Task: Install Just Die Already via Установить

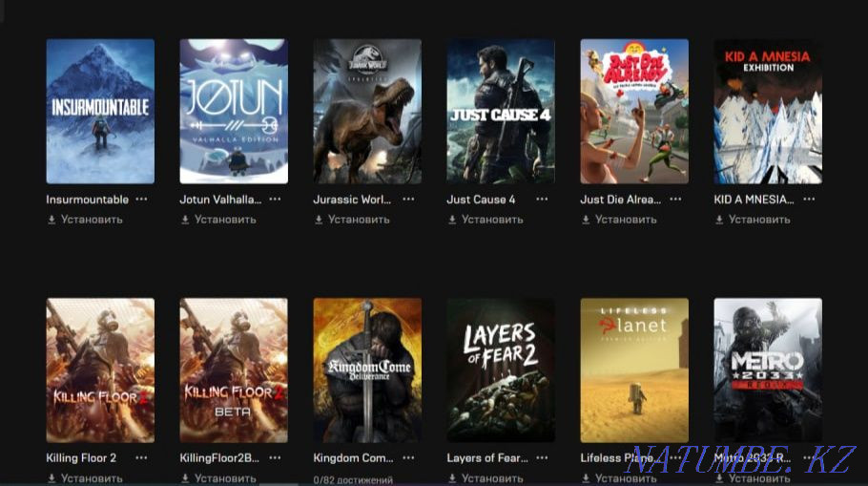Action: coord(626,220)
